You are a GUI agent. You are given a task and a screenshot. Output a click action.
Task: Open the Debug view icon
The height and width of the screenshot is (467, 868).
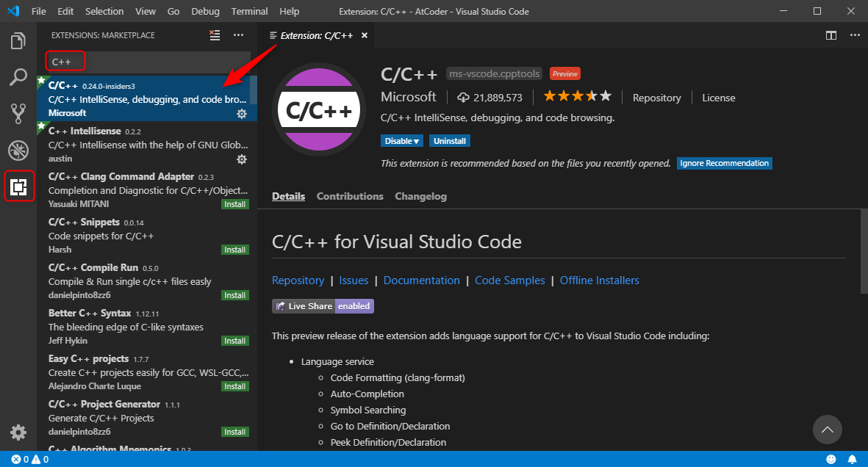tap(18, 151)
